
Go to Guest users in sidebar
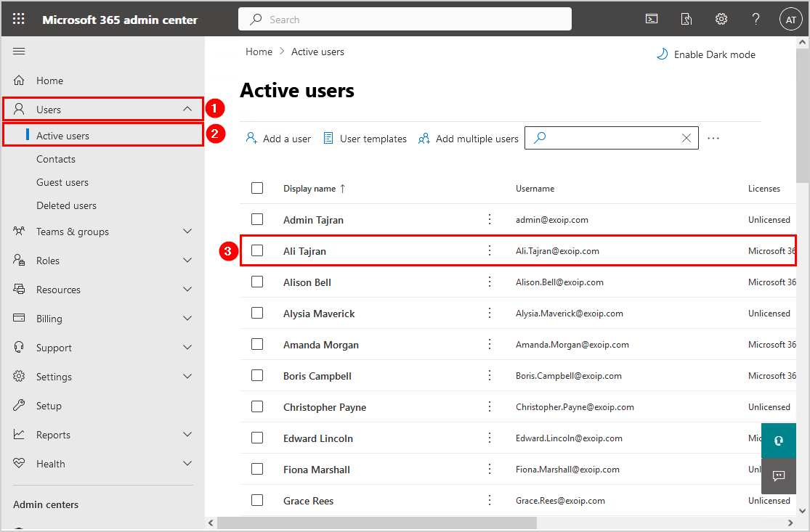(x=62, y=182)
